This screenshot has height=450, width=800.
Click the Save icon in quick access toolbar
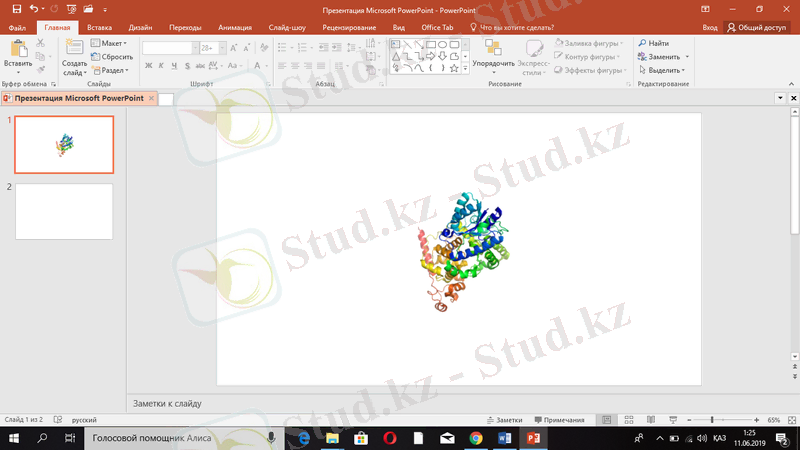click(x=18, y=8)
